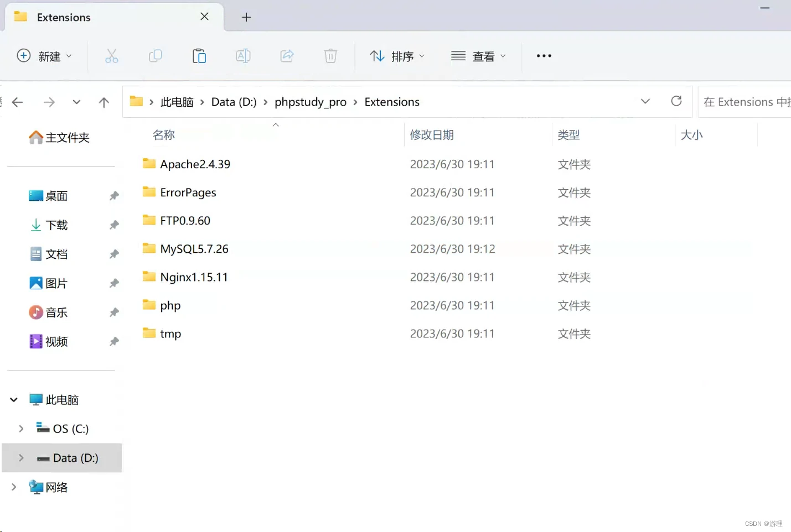
Task: Open recent locations dropdown chevron
Action: coord(76,102)
